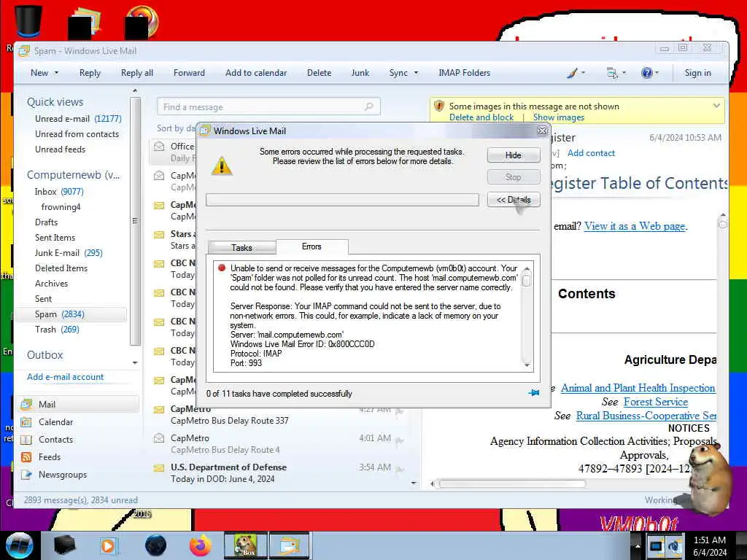This screenshot has width=747, height=560.
Task: Open the Sent Items folder
Action: point(55,238)
